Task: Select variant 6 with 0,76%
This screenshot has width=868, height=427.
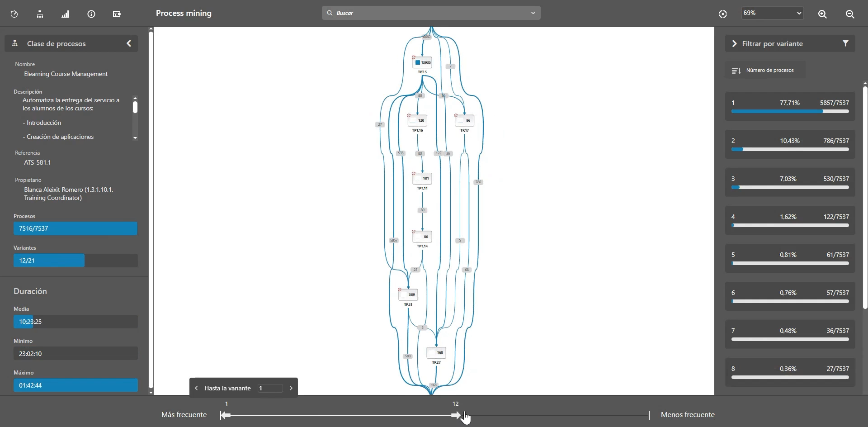Action: pyautogui.click(x=790, y=297)
